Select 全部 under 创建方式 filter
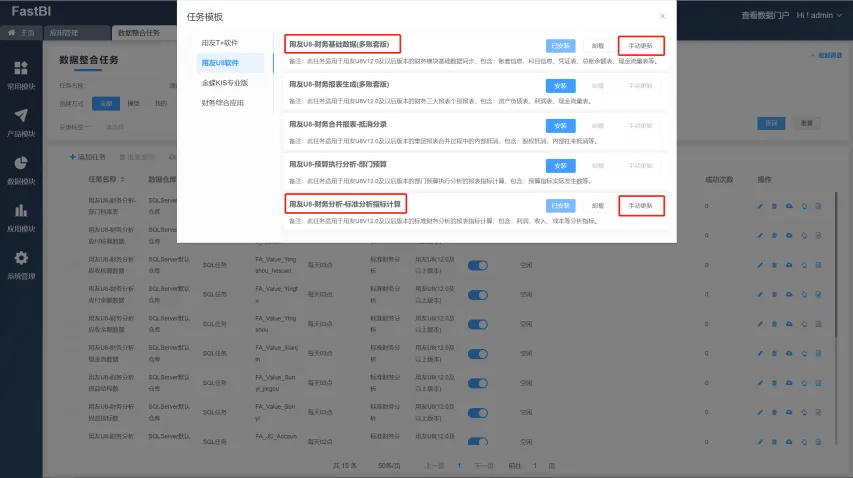The image size is (853, 478). point(106,103)
